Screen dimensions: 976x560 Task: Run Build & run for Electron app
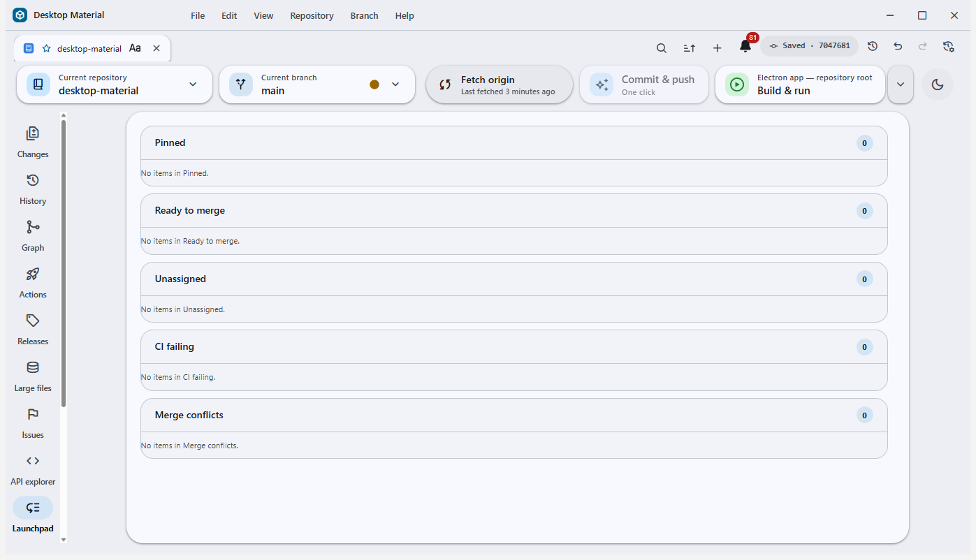[x=801, y=84]
